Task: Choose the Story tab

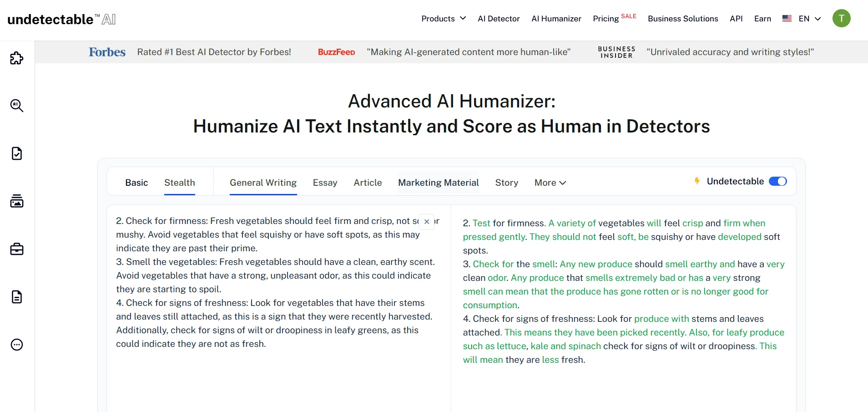Action: [506, 183]
